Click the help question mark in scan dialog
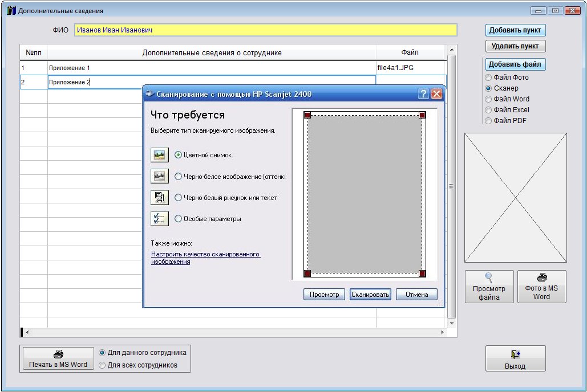Image resolution: width=587 pixels, height=392 pixels. coord(423,94)
